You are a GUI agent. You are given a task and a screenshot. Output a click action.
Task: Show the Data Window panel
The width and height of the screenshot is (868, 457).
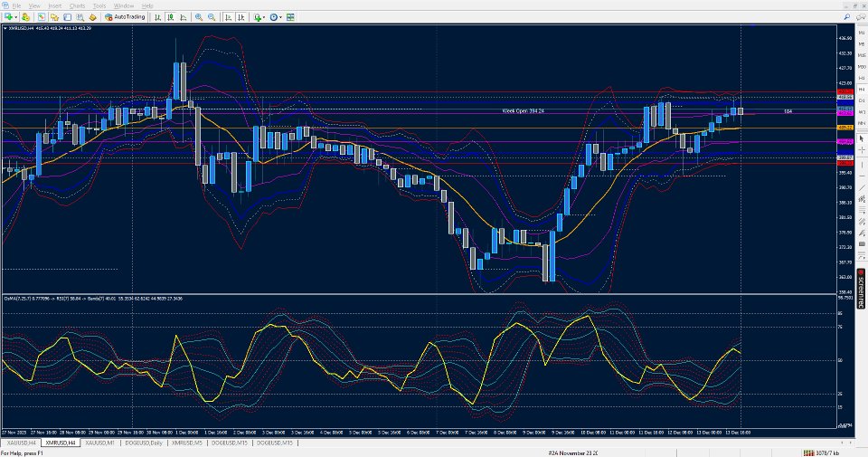tap(54, 17)
